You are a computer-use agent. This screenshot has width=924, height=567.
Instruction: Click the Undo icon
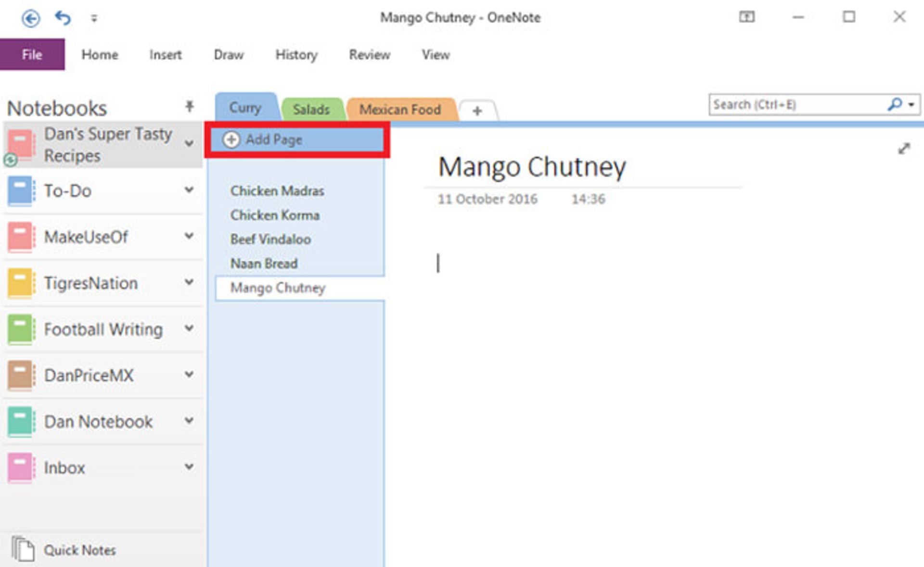tap(63, 18)
